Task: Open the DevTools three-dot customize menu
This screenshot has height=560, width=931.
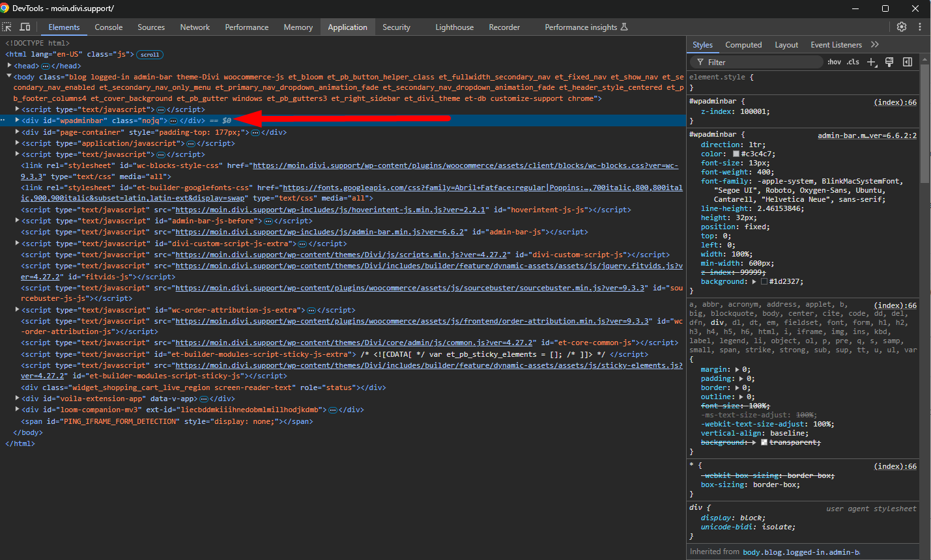Action: [x=920, y=27]
